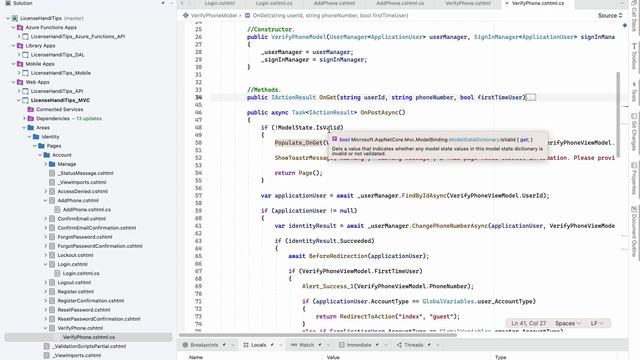Select AccessDenied.cshtml in the tree
Image resolution: width=640 pixels, height=360 pixels.
coord(82,191)
